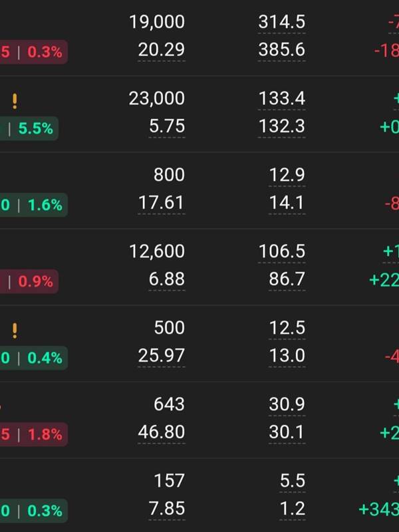Tap the green 5.5% change badge
The height and width of the screenshot is (532, 399).
(35, 128)
